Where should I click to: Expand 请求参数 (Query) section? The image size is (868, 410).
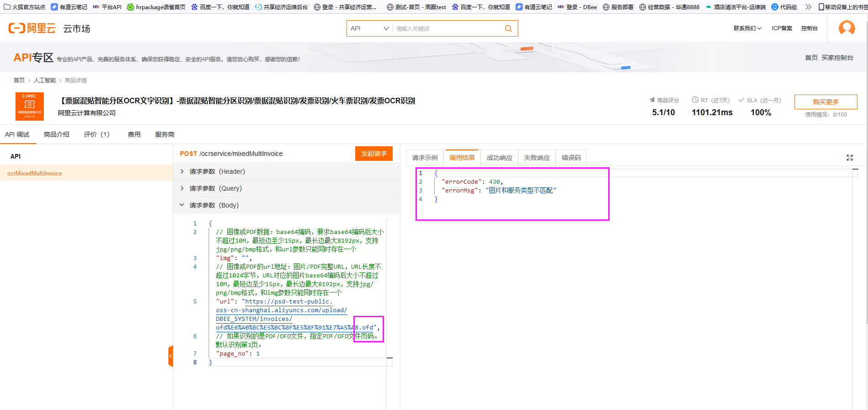click(287, 188)
